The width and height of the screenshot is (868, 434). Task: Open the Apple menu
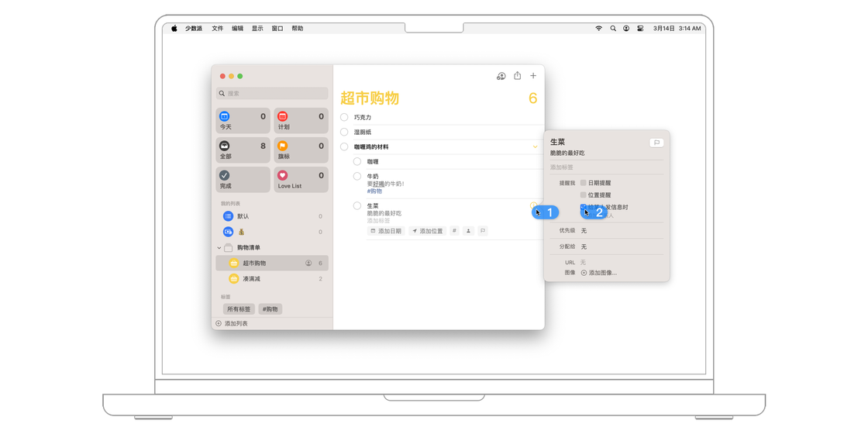(174, 28)
